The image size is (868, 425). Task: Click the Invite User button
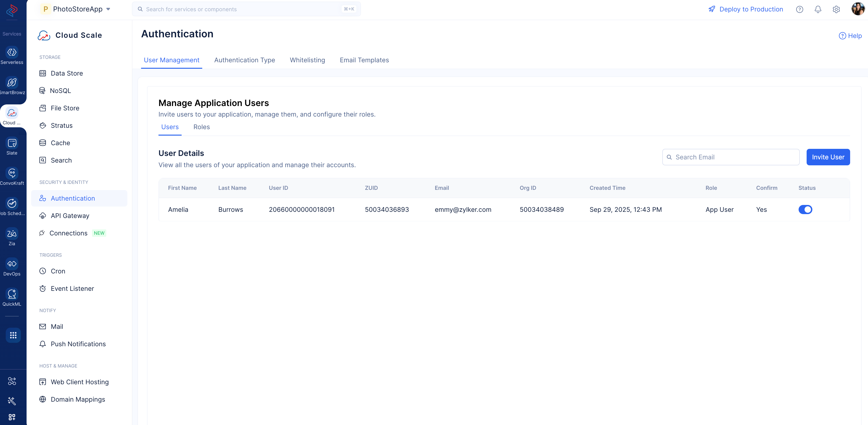[827, 157]
